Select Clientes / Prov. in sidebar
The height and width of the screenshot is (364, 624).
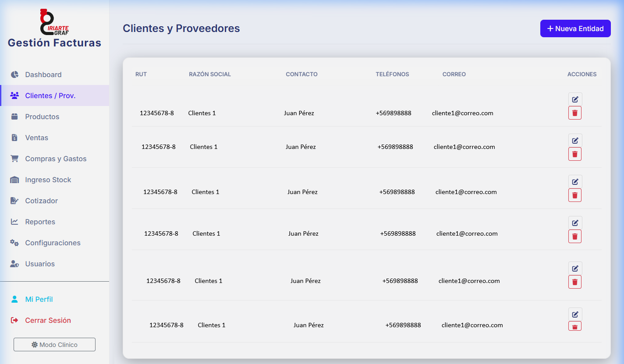click(x=55, y=95)
